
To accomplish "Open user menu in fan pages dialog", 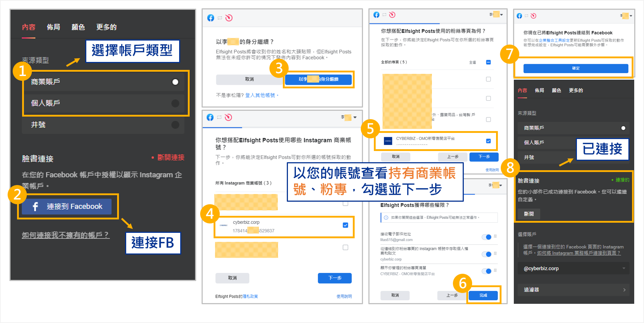I will (496, 14).
